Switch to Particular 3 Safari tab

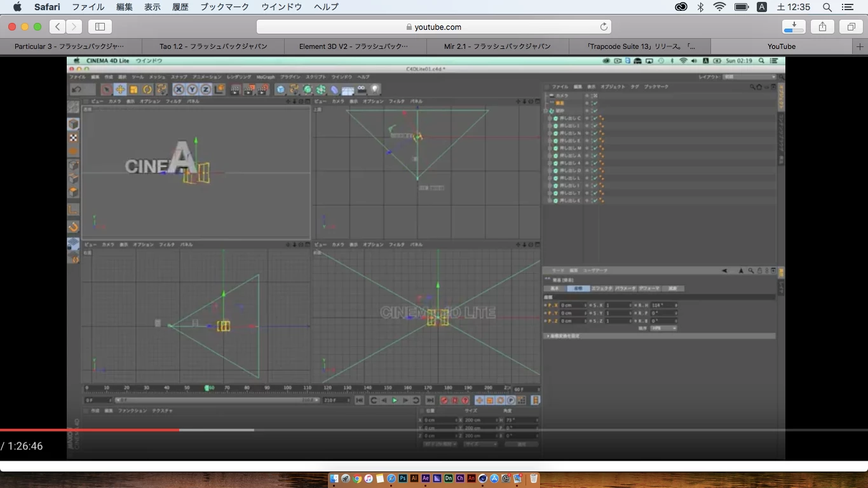tap(69, 46)
